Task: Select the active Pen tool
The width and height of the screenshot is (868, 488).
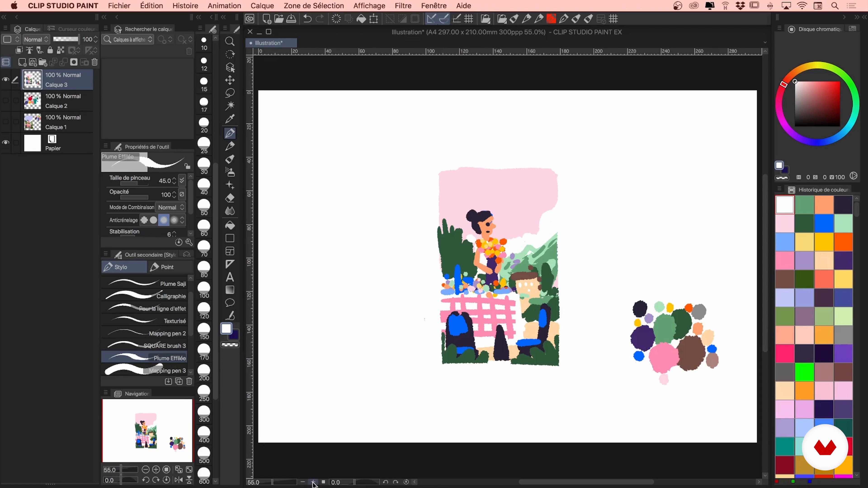Action: tap(230, 133)
